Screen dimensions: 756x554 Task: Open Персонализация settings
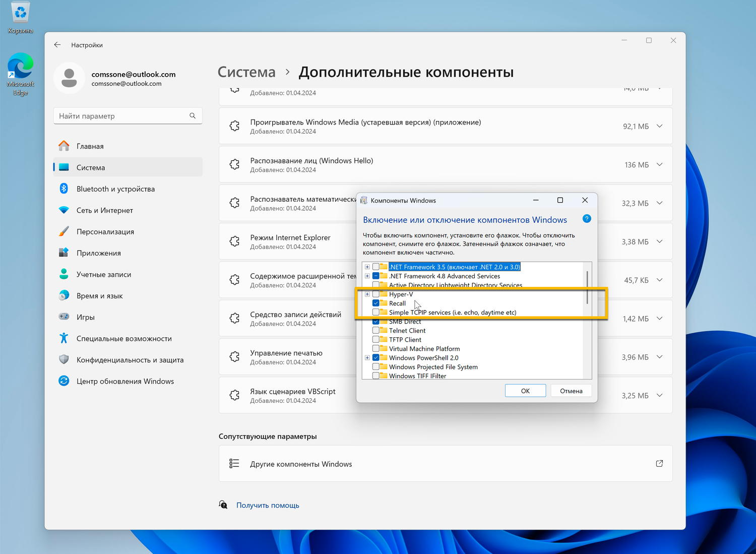click(x=128, y=232)
